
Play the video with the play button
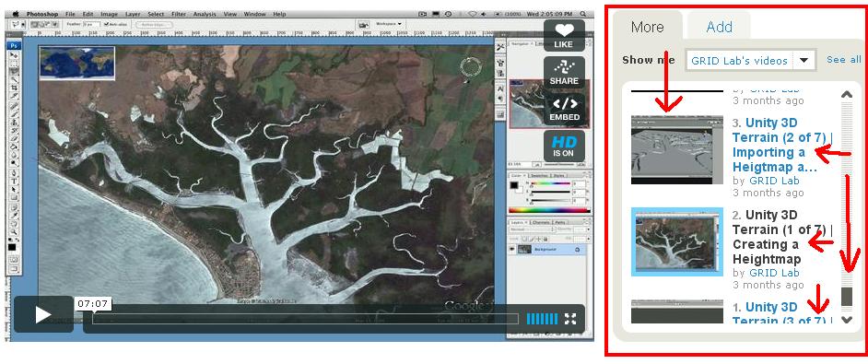point(43,314)
